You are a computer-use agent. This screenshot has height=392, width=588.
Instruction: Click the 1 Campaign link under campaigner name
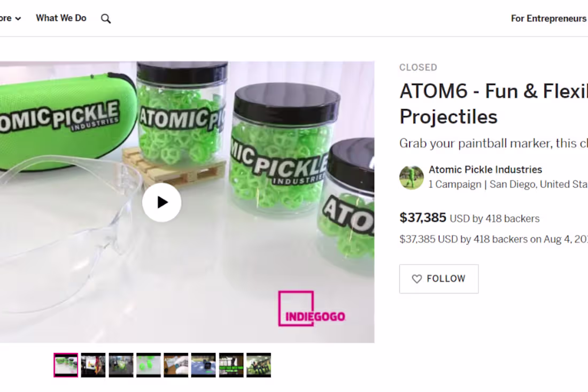point(455,184)
